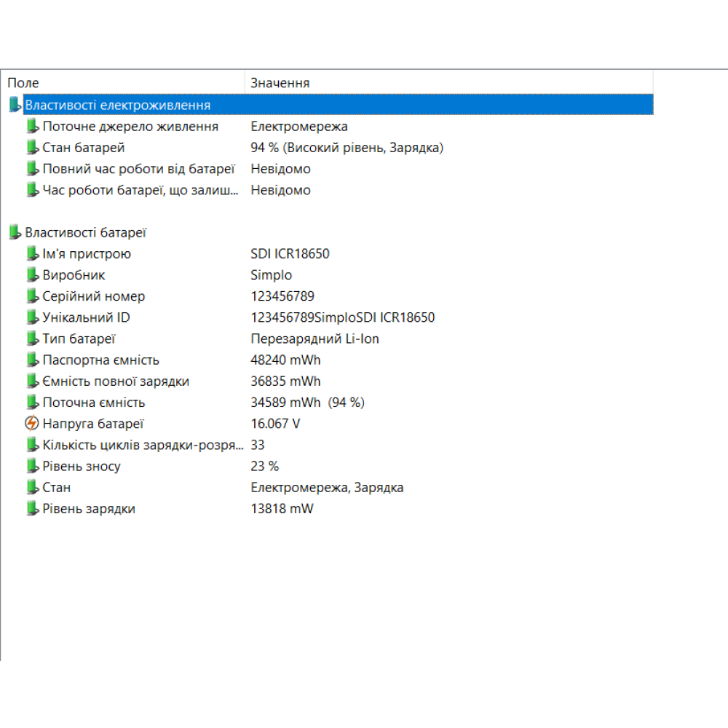Click the 36835 mWh full charge value
728x728 pixels.
point(285,381)
